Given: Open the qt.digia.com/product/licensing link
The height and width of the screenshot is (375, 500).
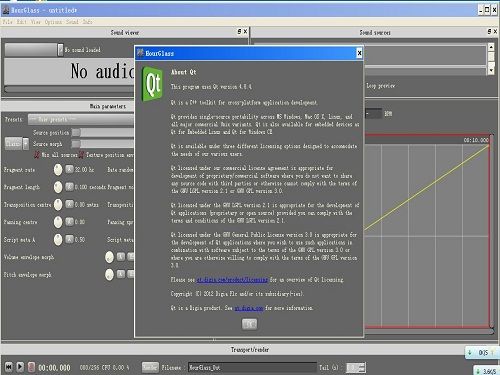Looking at the screenshot, I should 232,280.
